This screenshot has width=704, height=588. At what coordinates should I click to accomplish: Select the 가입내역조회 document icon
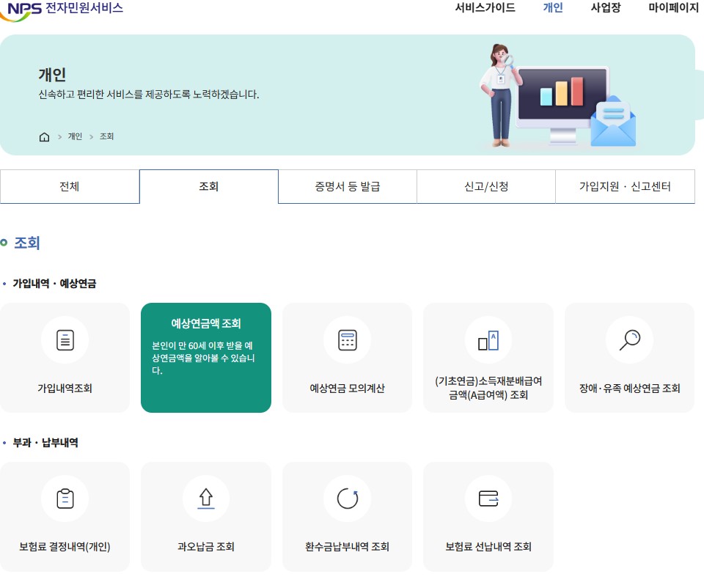coord(65,339)
